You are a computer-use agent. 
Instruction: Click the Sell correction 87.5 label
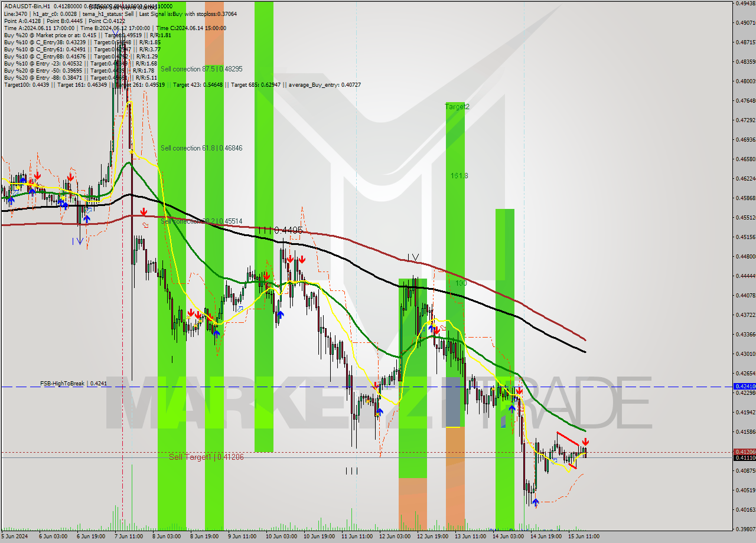tap(201, 68)
